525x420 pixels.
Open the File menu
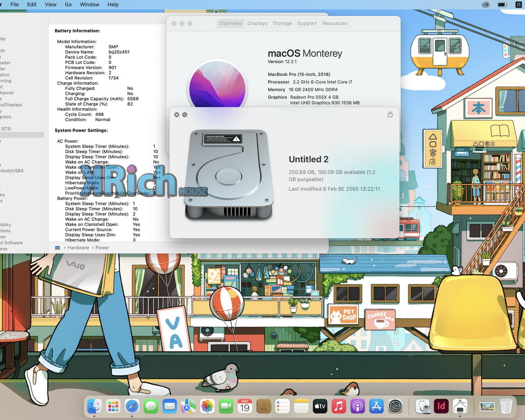[x=14, y=5]
